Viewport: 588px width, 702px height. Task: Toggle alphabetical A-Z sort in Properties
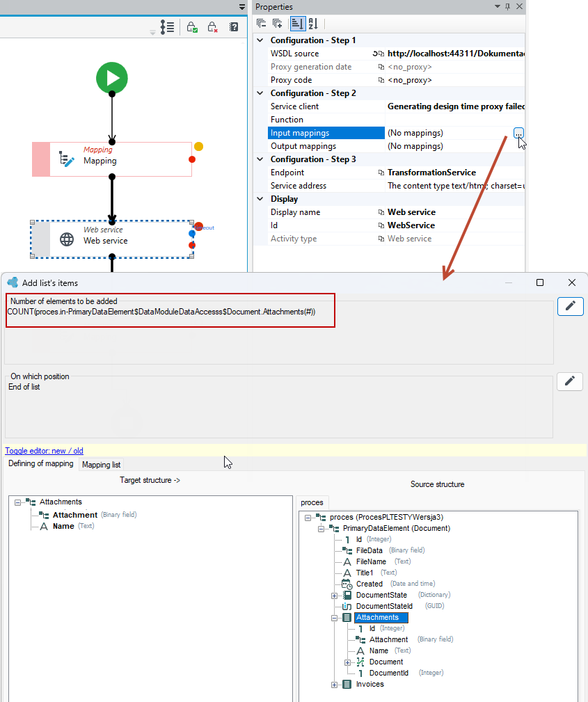point(313,23)
